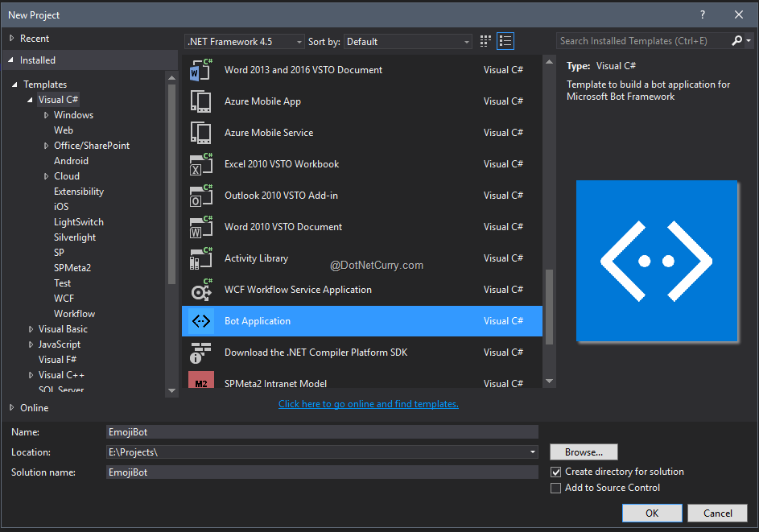Screen dimensions: 759x532
Task: Collapse the Templates tree node
Action: [x=14, y=85]
